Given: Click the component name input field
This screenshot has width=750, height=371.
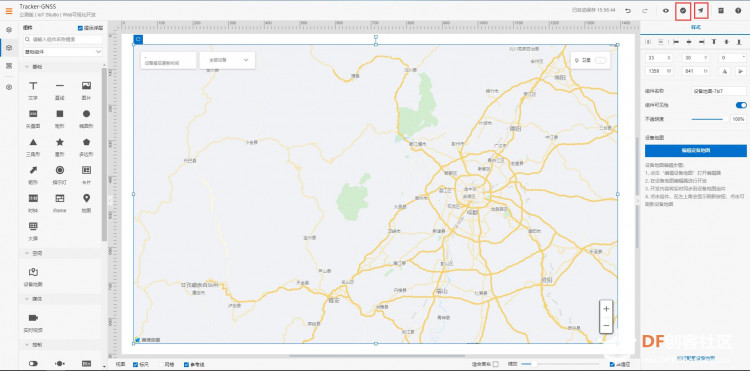Looking at the screenshot, I should (x=719, y=91).
